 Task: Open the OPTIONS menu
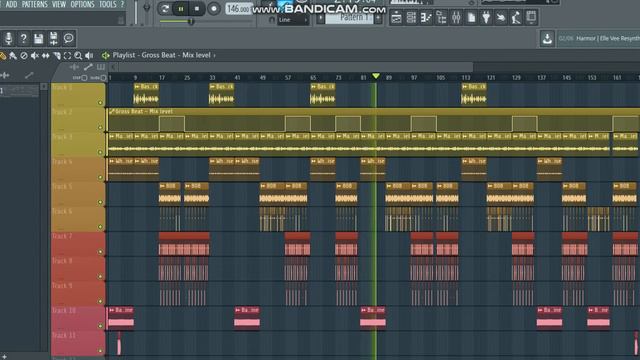[82, 4]
